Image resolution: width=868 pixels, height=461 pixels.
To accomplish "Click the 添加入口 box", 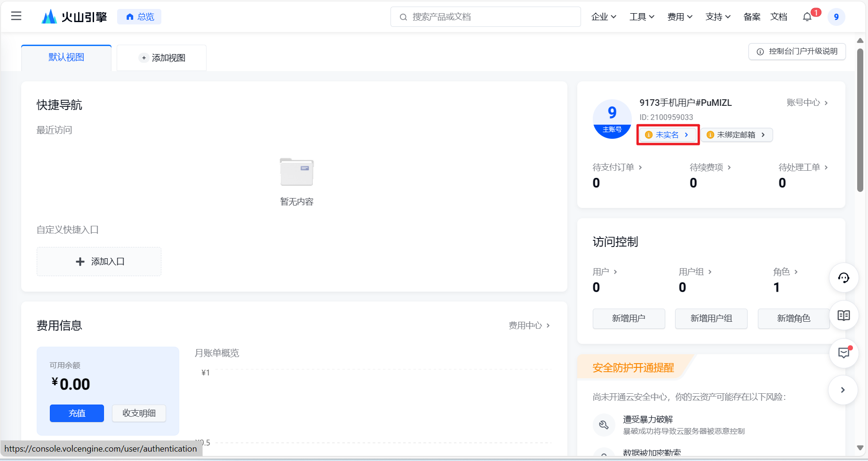I will pyautogui.click(x=99, y=262).
